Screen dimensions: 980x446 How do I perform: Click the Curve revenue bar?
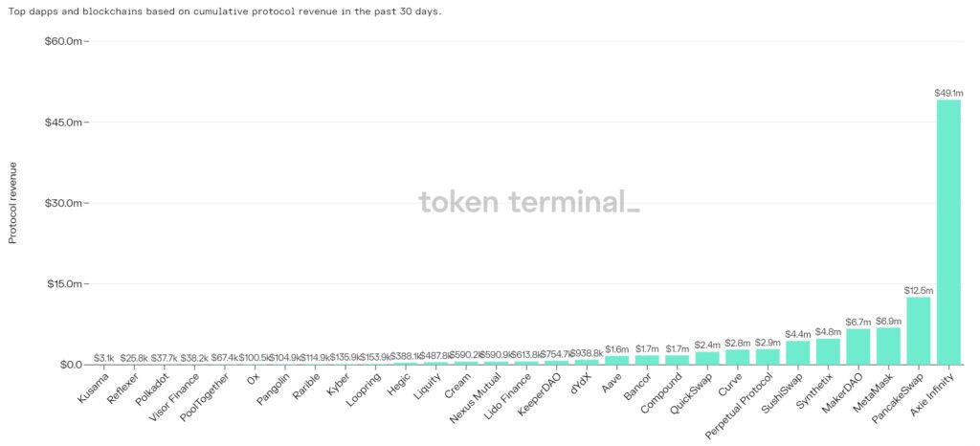(x=737, y=357)
